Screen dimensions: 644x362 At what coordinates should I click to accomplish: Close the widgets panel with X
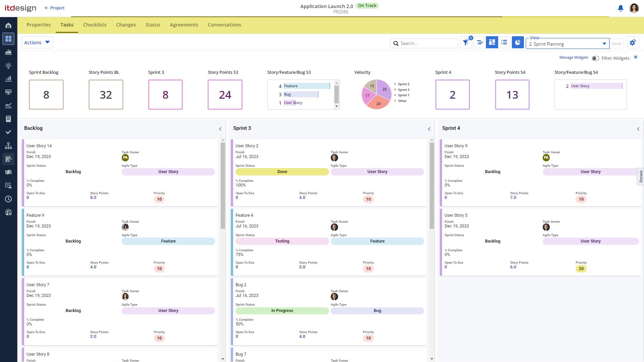tap(636, 57)
